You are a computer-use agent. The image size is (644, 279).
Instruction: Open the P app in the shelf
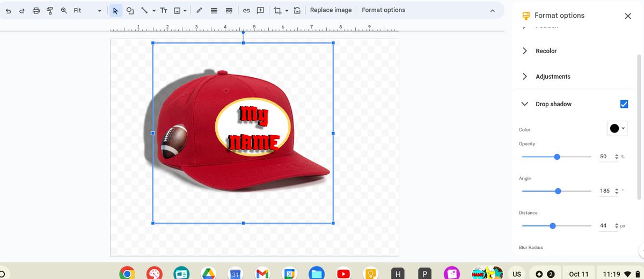click(425, 274)
